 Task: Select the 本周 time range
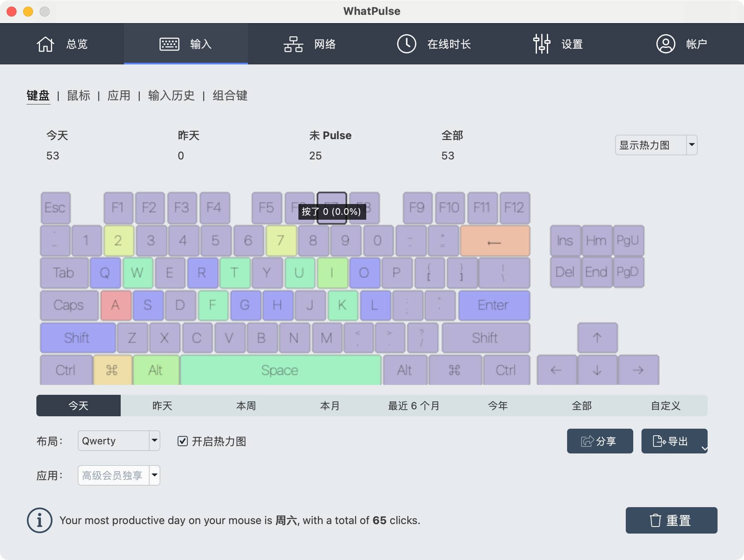[246, 406]
